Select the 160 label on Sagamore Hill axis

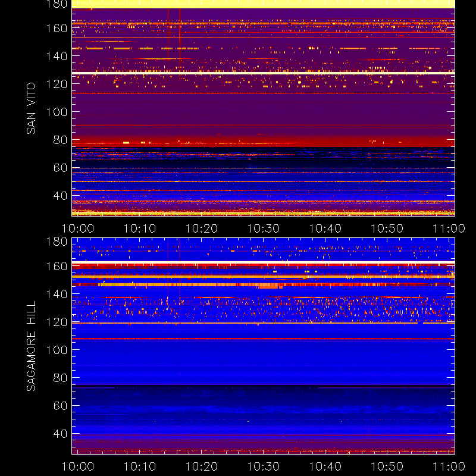point(57,266)
